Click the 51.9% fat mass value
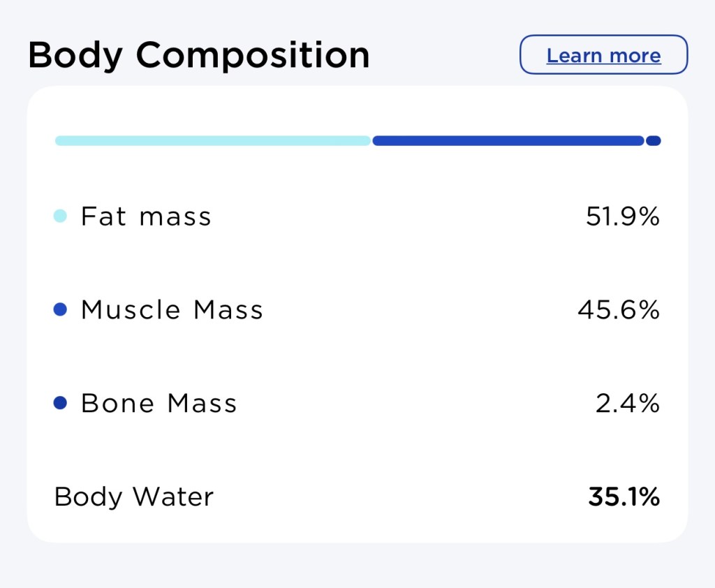Image resolution: width=715 pixels, height=588 pixels. point(622,216)
